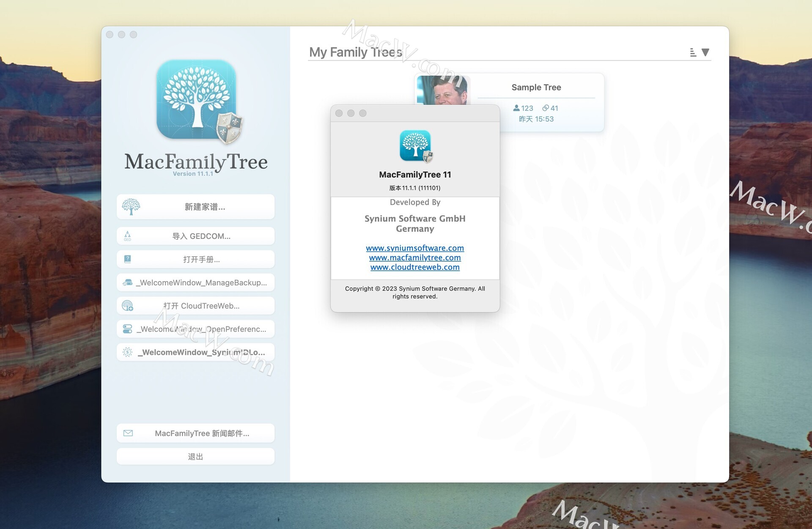Open the 导入 GEDCOM option
The height and width of the screenshot is (529, 812).
[x=195, y=236]
